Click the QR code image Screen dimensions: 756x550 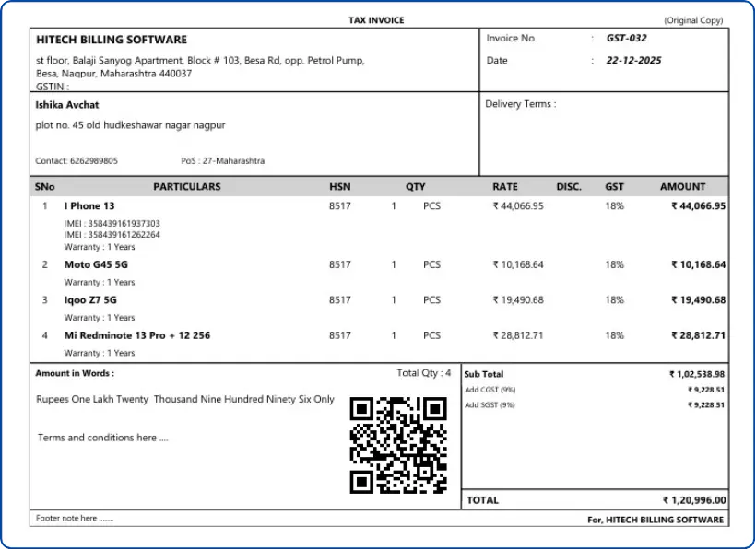coord(398,445)
